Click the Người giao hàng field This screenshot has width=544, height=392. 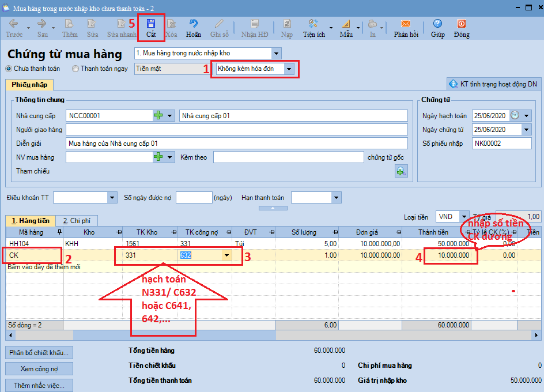click(x=237, y=130)
